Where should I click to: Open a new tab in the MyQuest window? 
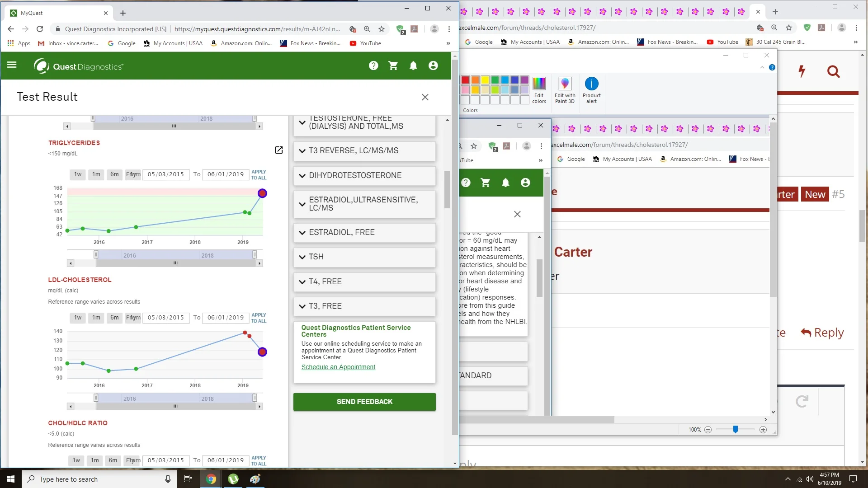tap(123, 13)
